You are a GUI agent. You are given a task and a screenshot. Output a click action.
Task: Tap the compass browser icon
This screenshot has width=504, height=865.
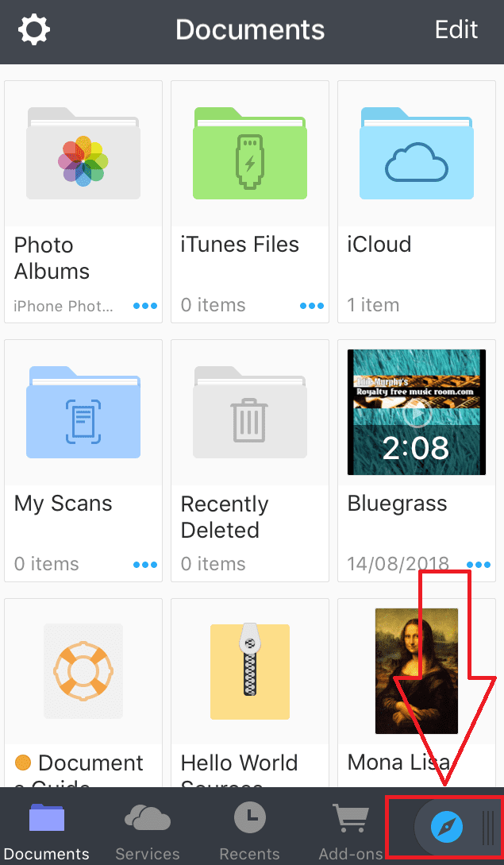(446, 828)
